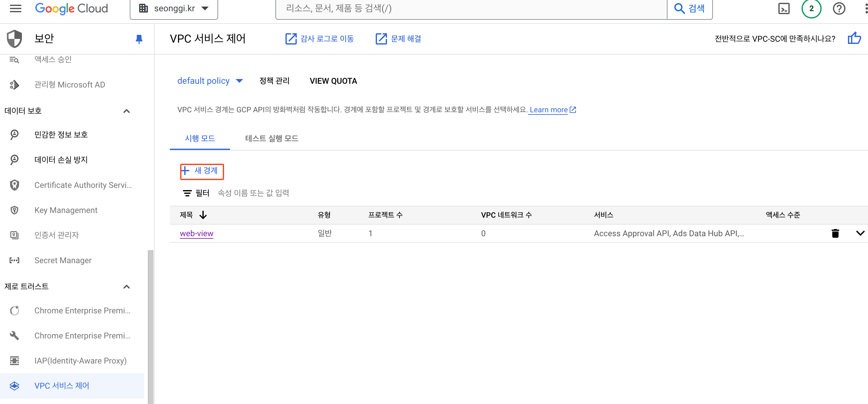
Task: Delete the web-view perimeter with trash icon
Action: (835, 233)
